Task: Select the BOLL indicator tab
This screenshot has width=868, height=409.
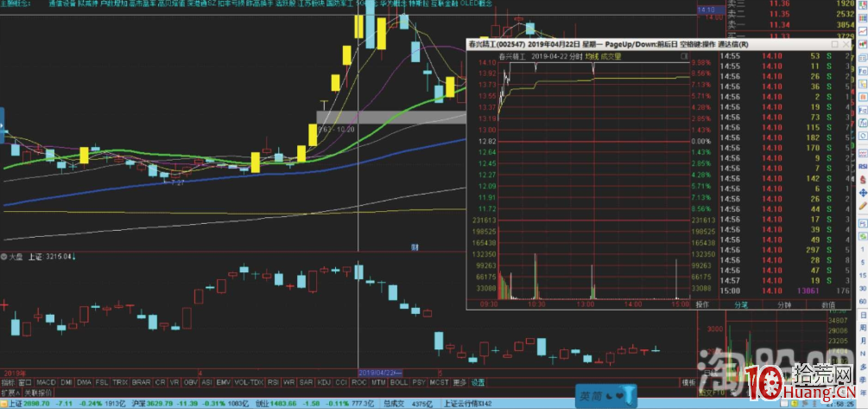Action: pos(398,382)
